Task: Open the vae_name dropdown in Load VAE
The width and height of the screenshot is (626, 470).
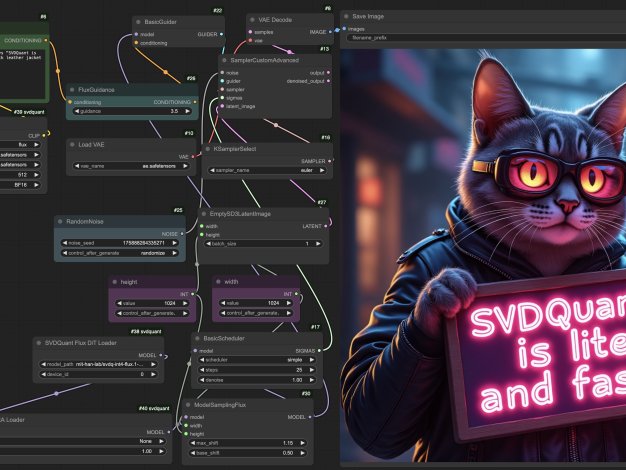Action: [x=131, y=166]
